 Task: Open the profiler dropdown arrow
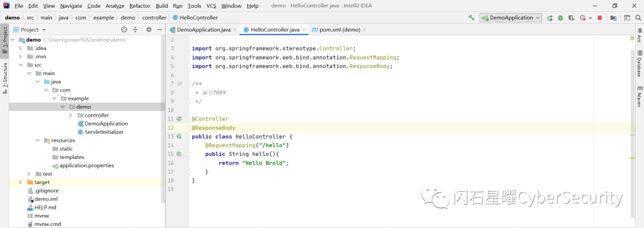(x=590, y=18)
